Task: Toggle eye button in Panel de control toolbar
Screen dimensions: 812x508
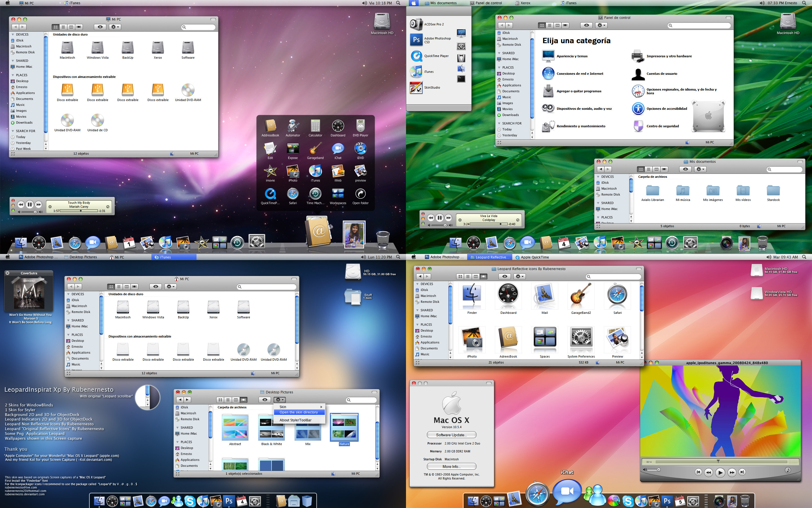Action: point(586,25)
